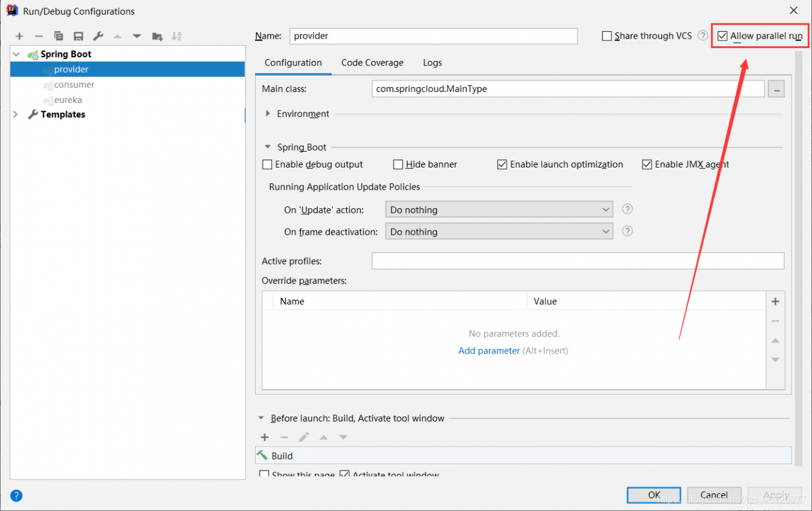812x511 pixels.
Task: Toggle Allow parallel run checkbox
Action: pos(723,36)
